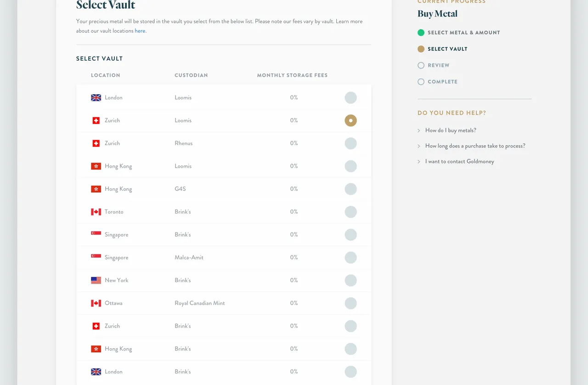Screen dimensions: 588x385
Task: Click the 0% fee in the New York row
Action: tap(294, 280)
